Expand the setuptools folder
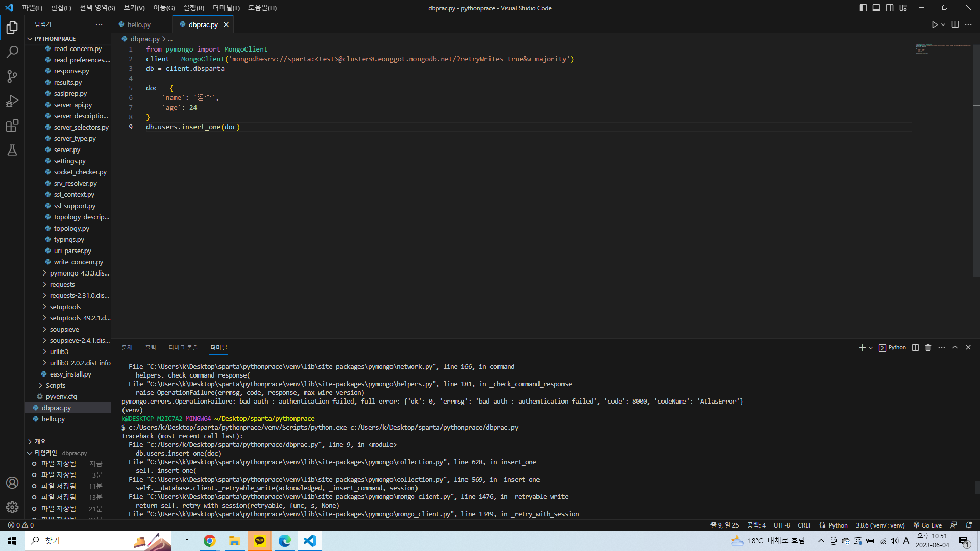The image size is (980, 551). click(68, 307)
